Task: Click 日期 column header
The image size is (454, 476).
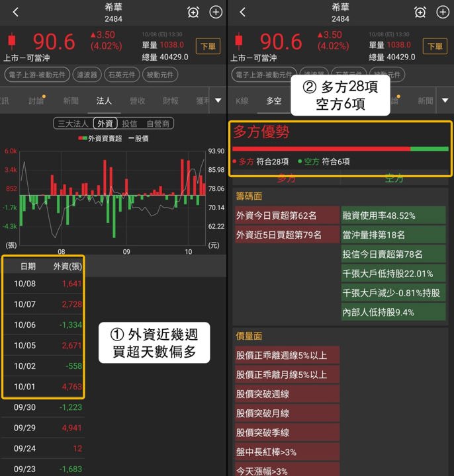Action: pyautogui.click(x=28, y=266)
